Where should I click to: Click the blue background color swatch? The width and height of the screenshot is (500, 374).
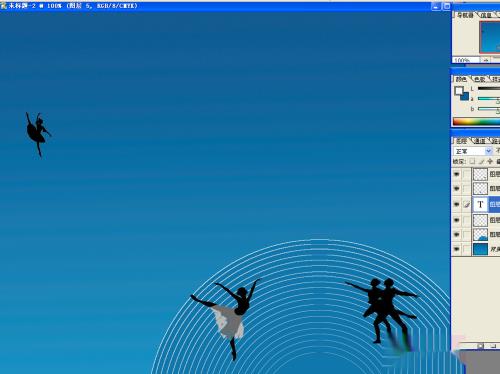click(x=465, y=96)
